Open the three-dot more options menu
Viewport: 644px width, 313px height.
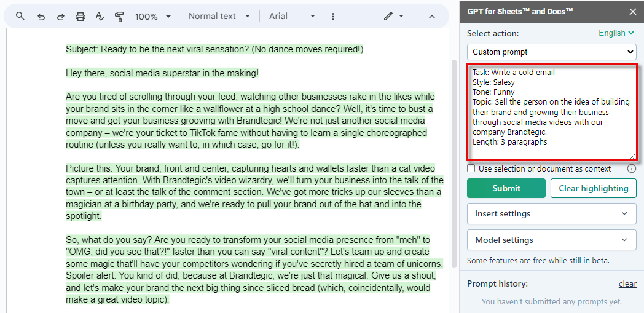[x=333, y=17]
